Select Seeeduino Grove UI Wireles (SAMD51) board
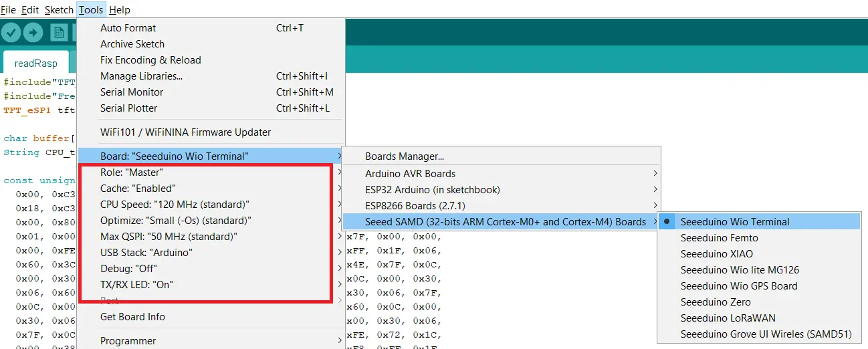The height and width of the screenshot is (349, 868). pyautogui.click(x=760, y=334)
